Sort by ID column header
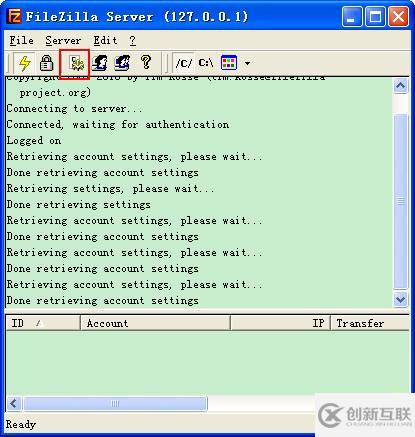 click(x=43, y=323)
